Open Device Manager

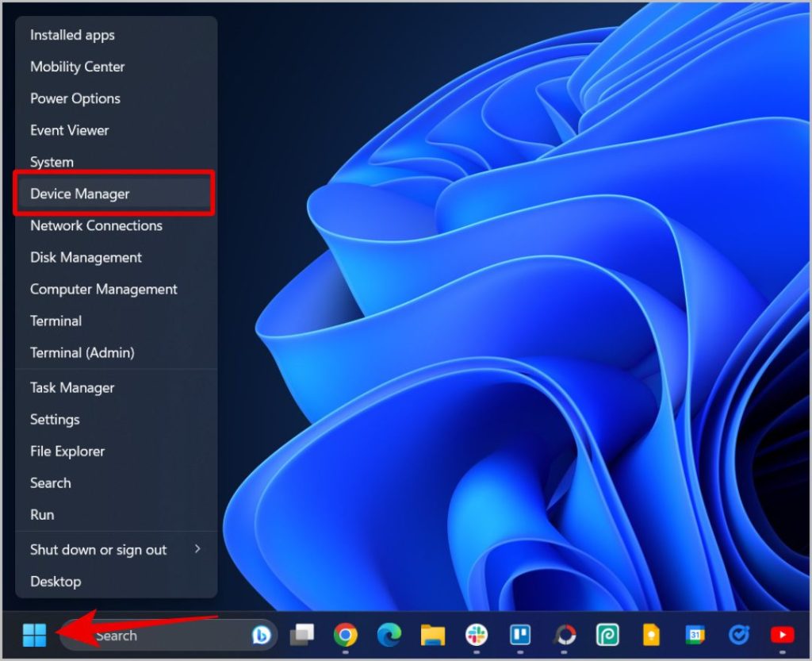(117, 194)
